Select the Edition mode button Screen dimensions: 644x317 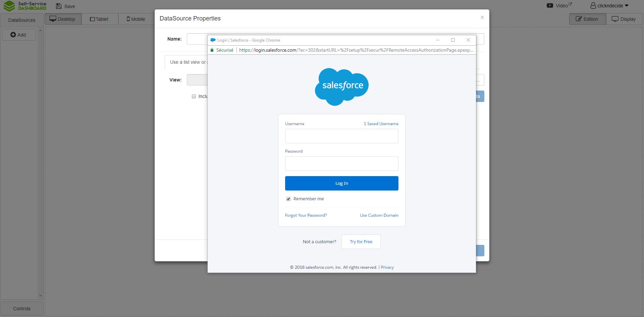pyautogui.click(x=587, y=19)
